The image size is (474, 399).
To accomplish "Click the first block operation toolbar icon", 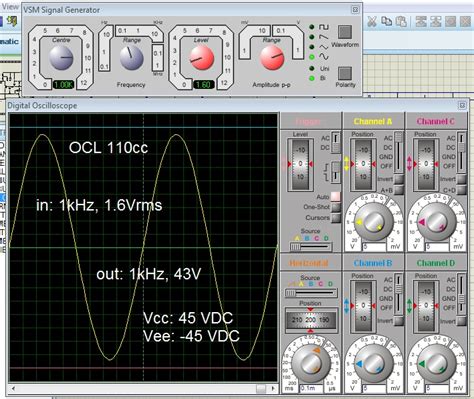I will pyautogui.click(x=421, y=21).
